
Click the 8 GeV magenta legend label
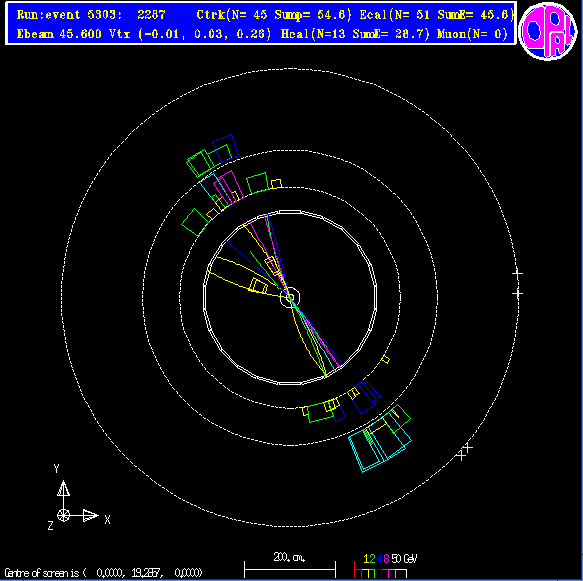click(x=386, y=559)
